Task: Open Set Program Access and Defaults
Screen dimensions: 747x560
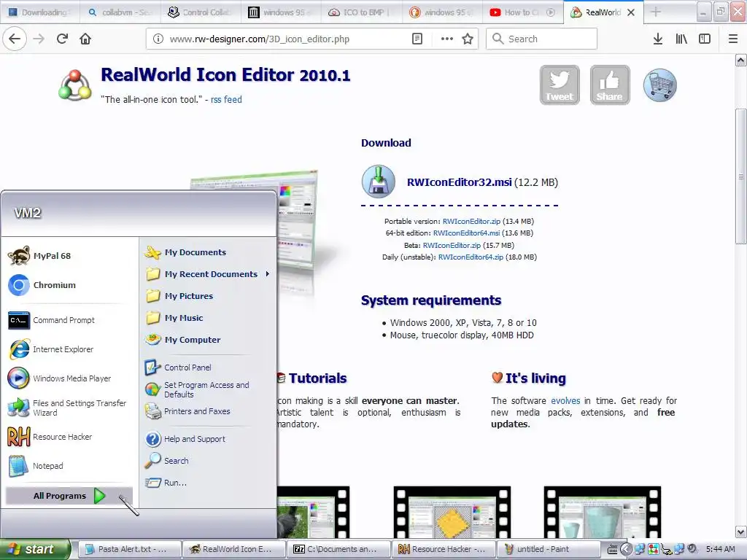Action: 207,389
